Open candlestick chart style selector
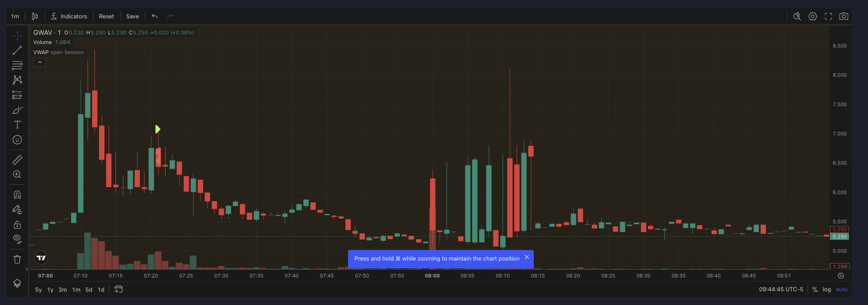Viewport: 868px width, 305px height. 35,17
